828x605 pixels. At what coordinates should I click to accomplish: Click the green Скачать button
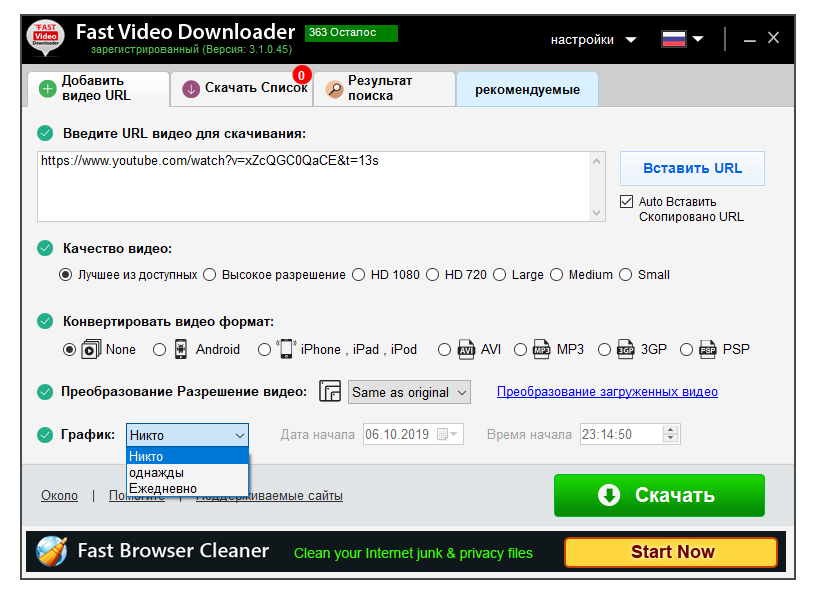pyautogui.click(x=659, y=495)
